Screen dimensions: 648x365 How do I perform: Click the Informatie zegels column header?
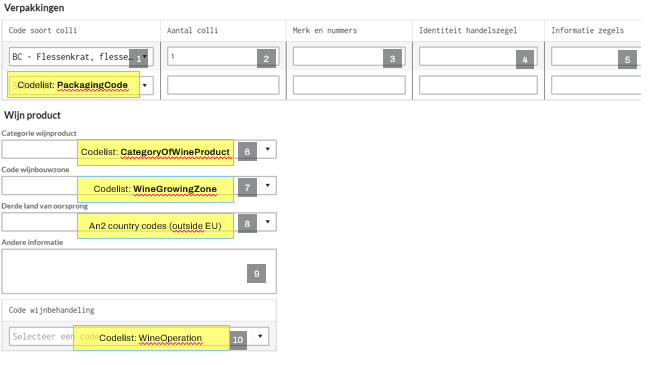point(588,31)
